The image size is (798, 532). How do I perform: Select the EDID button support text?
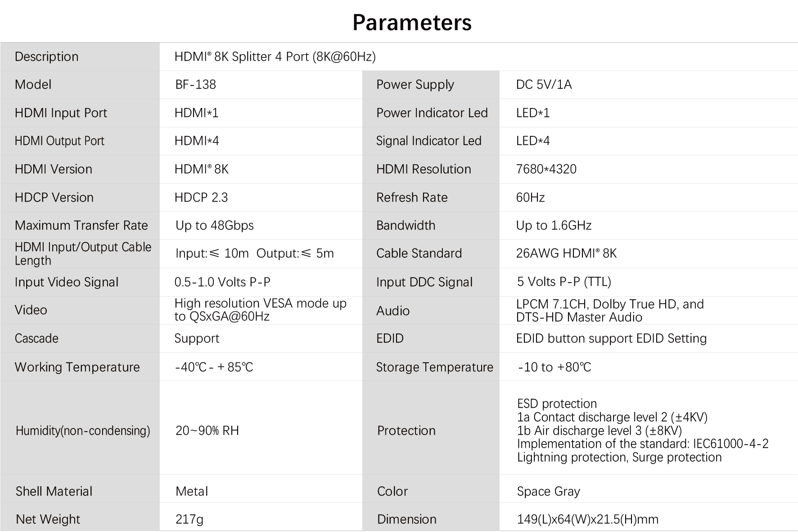click(x=611, y=338)
